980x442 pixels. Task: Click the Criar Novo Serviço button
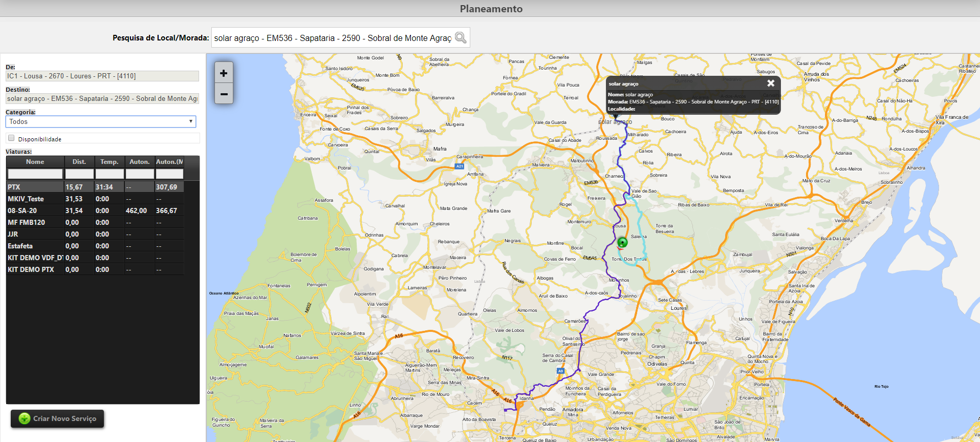tap(57, 418)
